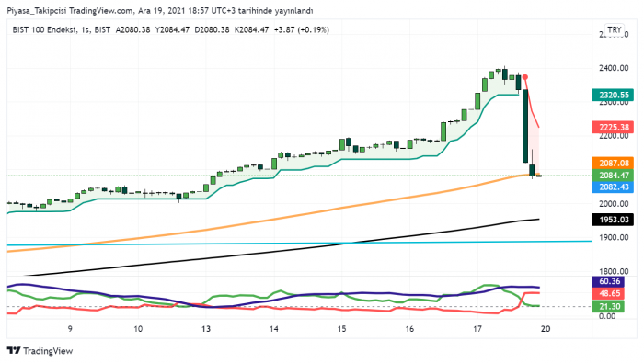Click the red trend-reversal dot marker

(x=525, y=77)
